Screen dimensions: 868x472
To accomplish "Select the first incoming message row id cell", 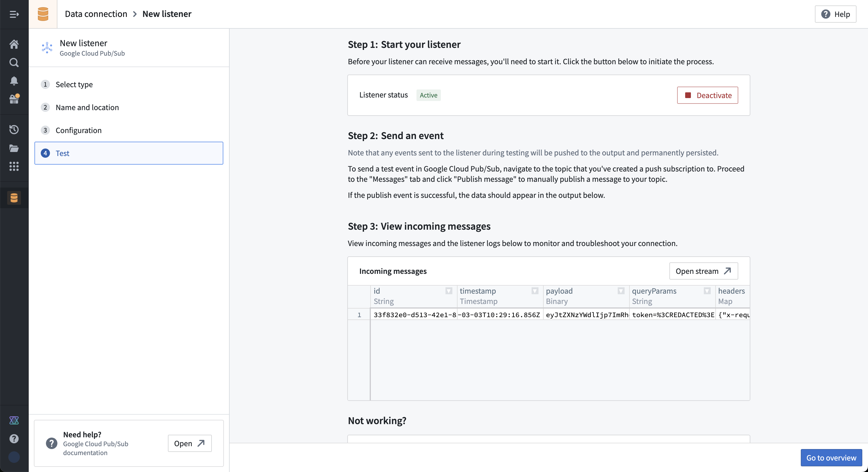I will coord(414,315).
